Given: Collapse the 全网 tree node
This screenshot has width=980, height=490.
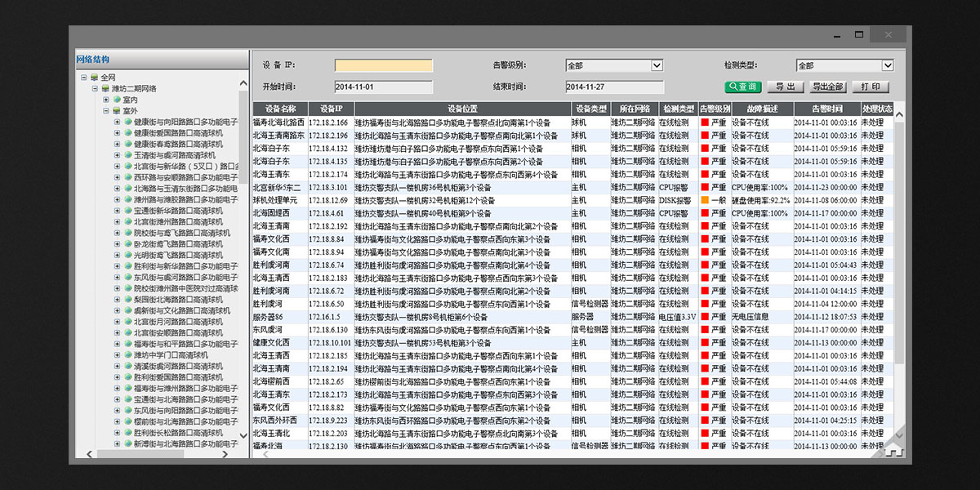Looking at the screenshot, I should (83, 78).
